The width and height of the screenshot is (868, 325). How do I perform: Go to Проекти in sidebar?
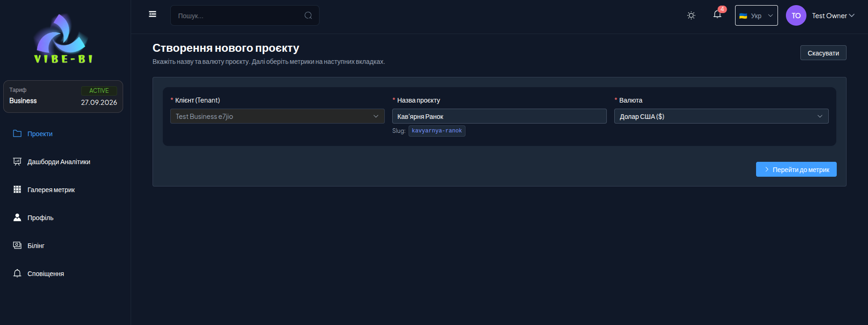coord(40,134)
